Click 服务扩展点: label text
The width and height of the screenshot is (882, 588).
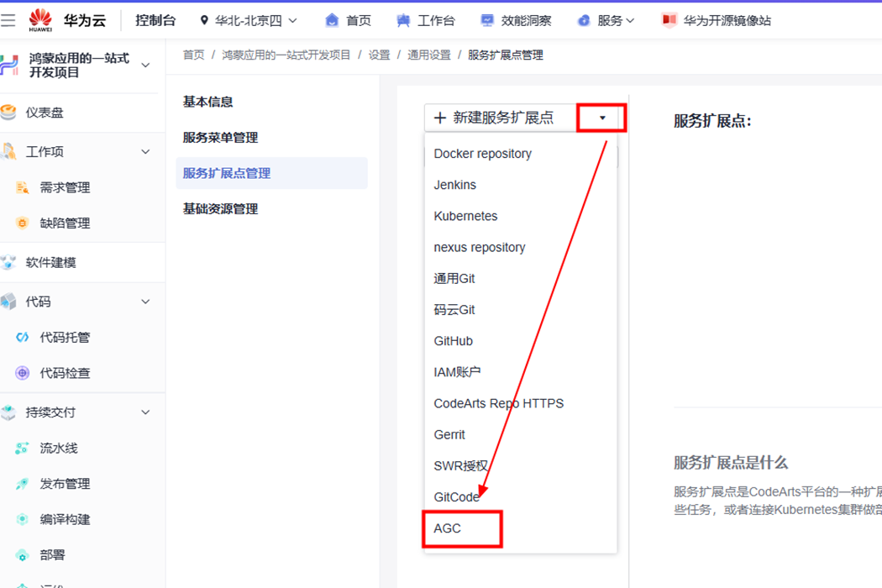pos(712,121)
